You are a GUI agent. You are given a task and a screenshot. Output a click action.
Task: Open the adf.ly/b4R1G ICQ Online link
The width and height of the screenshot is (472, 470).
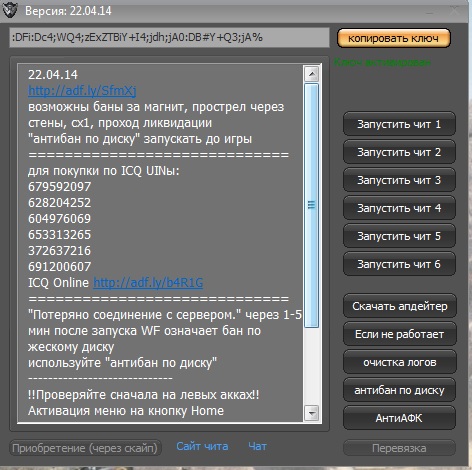(148, 283)
